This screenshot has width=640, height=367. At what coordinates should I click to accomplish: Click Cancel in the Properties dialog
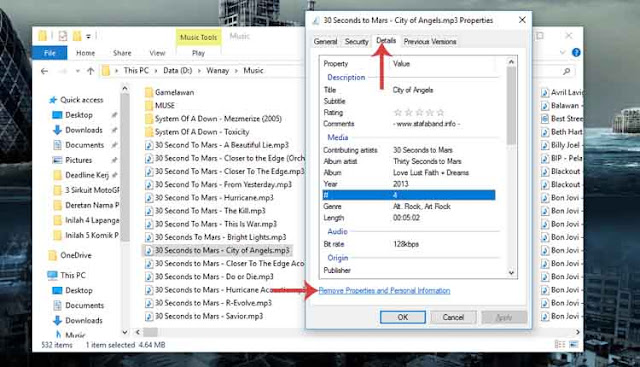tap(453, 317)
